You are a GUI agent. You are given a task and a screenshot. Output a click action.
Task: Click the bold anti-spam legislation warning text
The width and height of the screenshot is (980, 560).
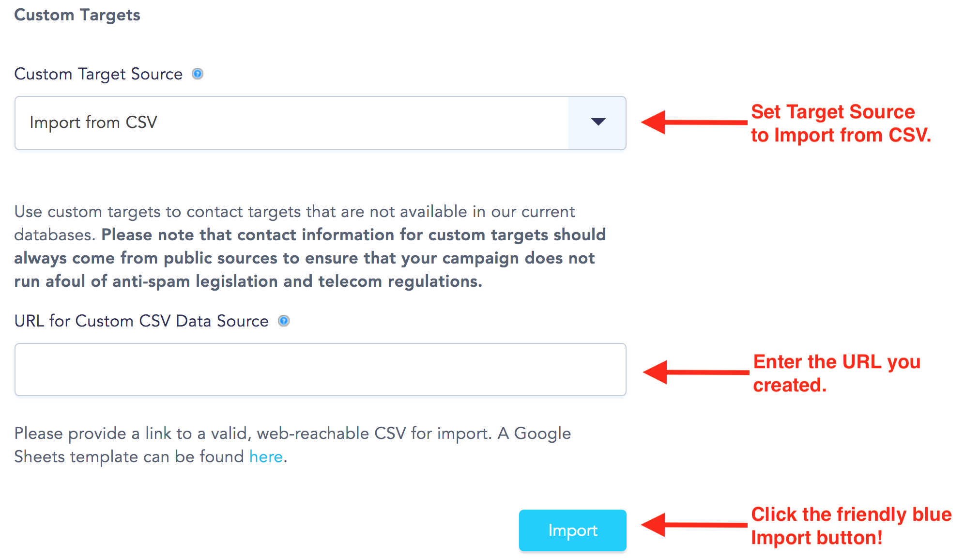[310, 258]
